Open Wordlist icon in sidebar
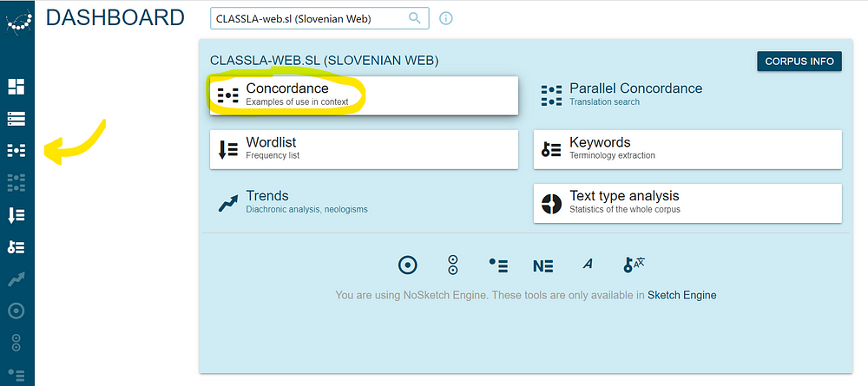The width and height of the screenshot is (868, 386). [16, 214]
